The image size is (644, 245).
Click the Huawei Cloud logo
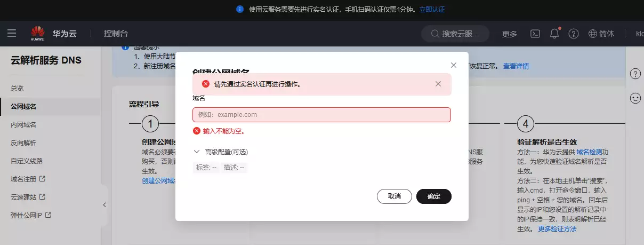tap(38, 34)
